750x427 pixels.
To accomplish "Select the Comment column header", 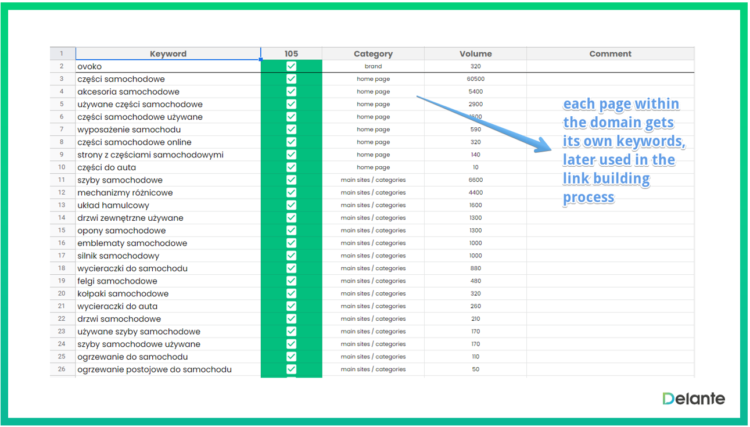I will tap(610, 54).
